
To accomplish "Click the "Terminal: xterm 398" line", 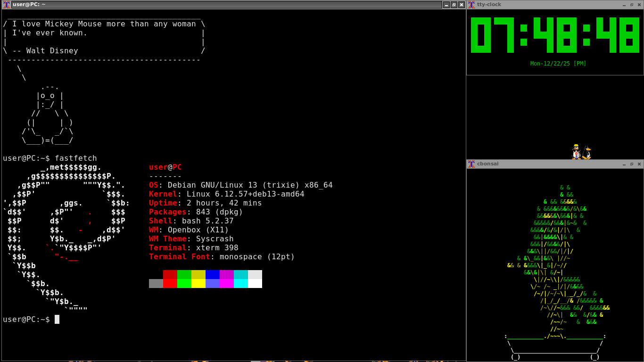I will 194,248.
